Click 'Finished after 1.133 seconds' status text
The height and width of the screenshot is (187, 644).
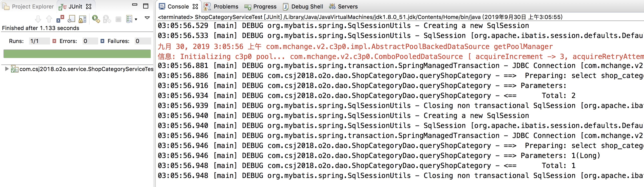coord(41,28)
